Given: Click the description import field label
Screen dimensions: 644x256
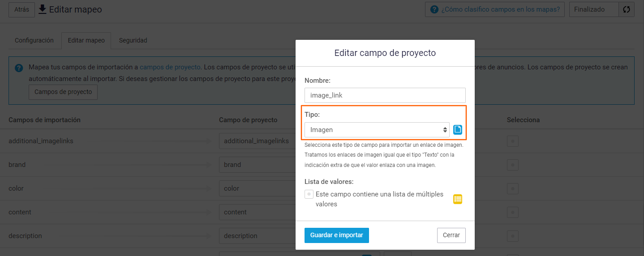Looking at the screenshot, I should (x=25, y=236).
